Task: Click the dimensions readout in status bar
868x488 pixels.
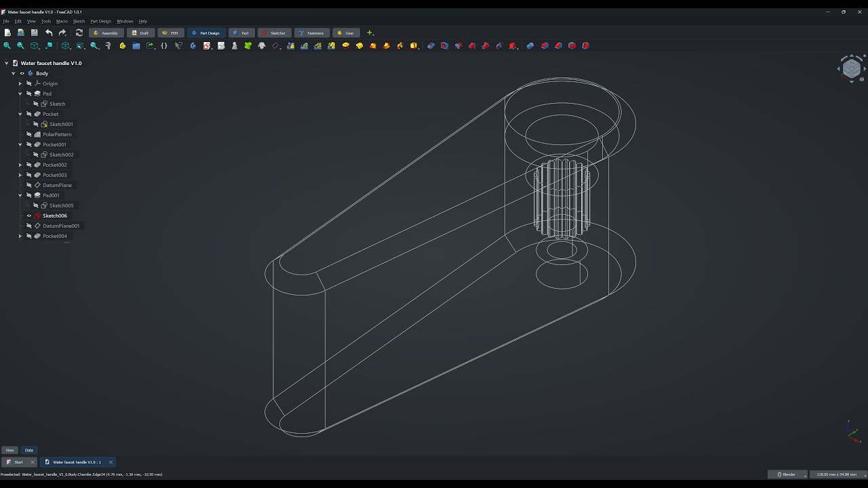Action: coord(837,474)
